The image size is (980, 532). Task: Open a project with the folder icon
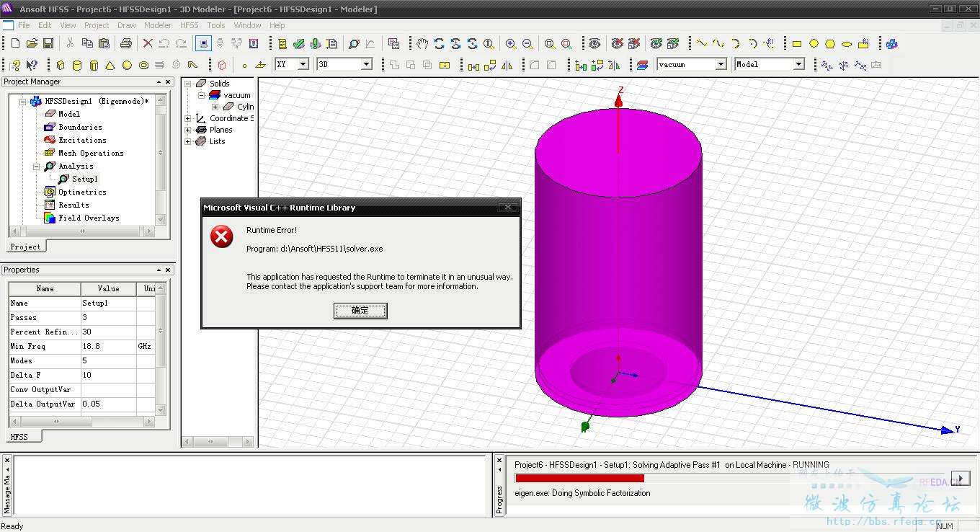(x=32, y=44)
